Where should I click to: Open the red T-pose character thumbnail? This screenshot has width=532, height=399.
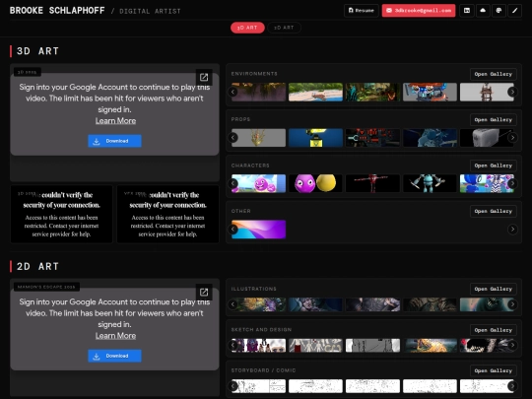click(372, 183)
